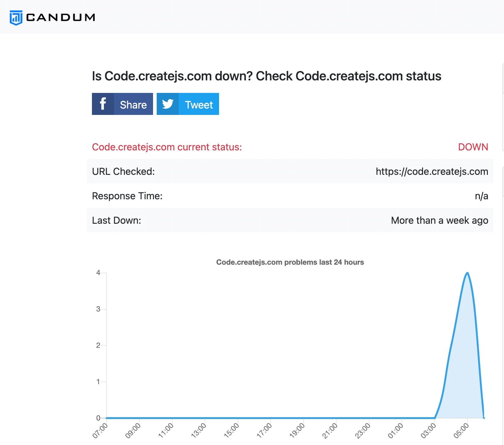Click the page heading about Code.createjs.com status
Viewport: 504px width, 445px height.
267,76
